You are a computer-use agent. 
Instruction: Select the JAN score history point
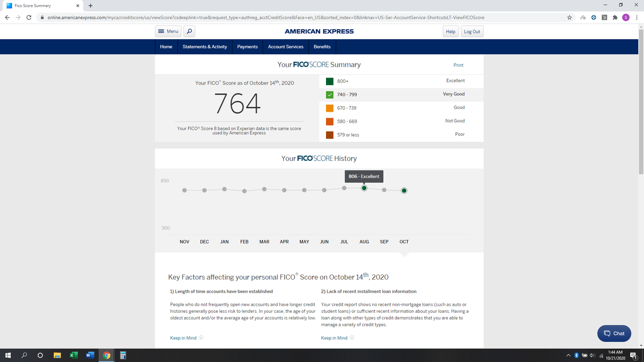tap(224, 189)
